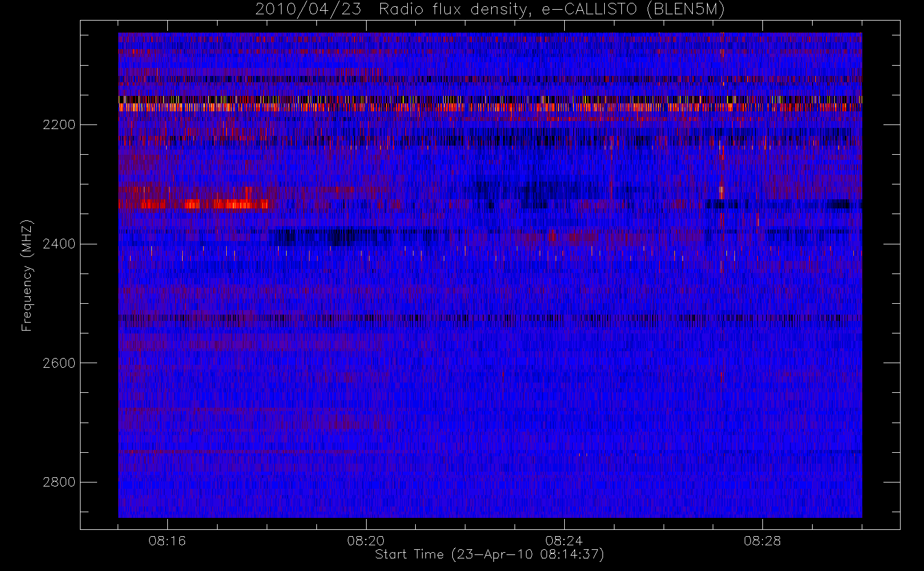Image resolution: width=924 pixels, height=571 pixels.
Task: Click the 08:28 time tick label
Action: [762, 541]
